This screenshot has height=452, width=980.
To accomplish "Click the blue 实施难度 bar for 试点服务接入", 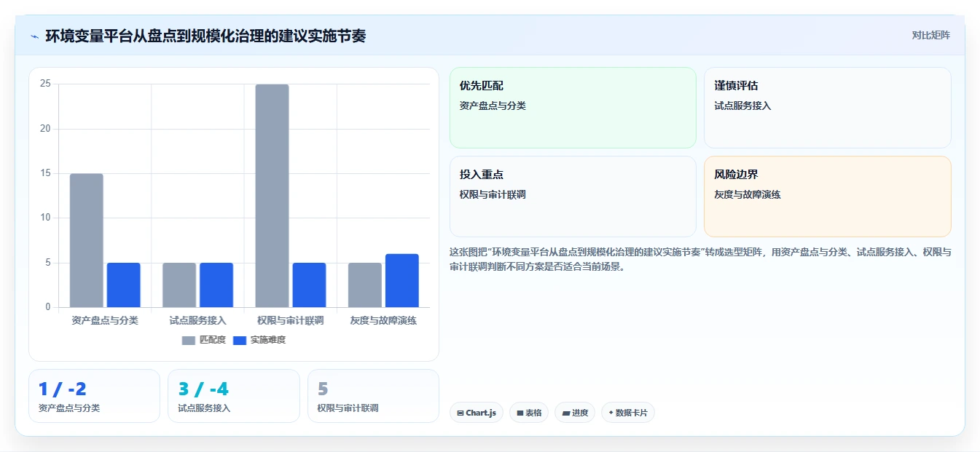I will coord(216,285).
